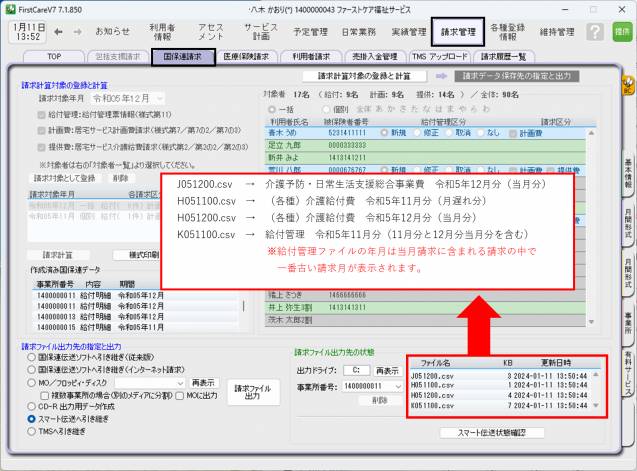This screenshot has width=637, height=471.
Task: Click the forward arrow navigation icon
Action: [x=77, y=31]
